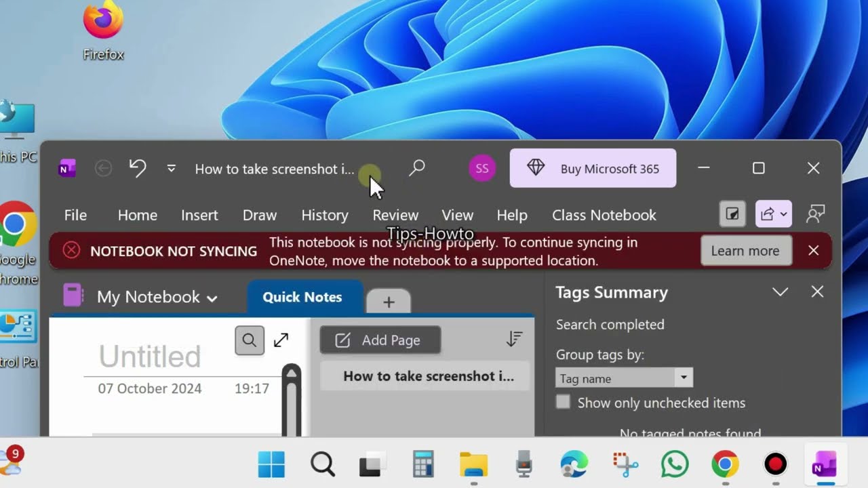Open Snipping Tool on taskbar
The height and width of the screenshot is (488, 868).
625,465
